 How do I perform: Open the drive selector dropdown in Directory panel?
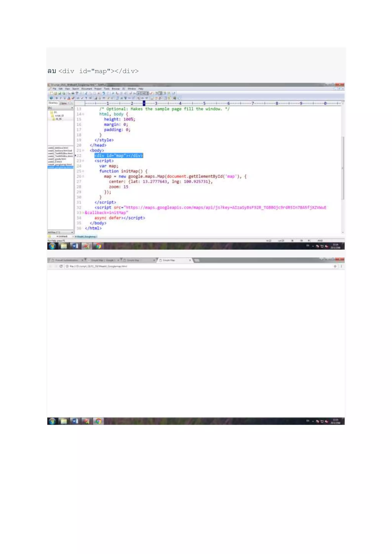click(x=72, y=108)
